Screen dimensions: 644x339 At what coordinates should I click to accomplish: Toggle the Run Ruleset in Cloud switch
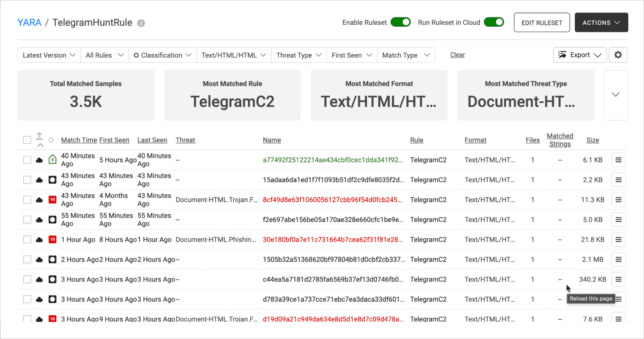pos(494,22)
